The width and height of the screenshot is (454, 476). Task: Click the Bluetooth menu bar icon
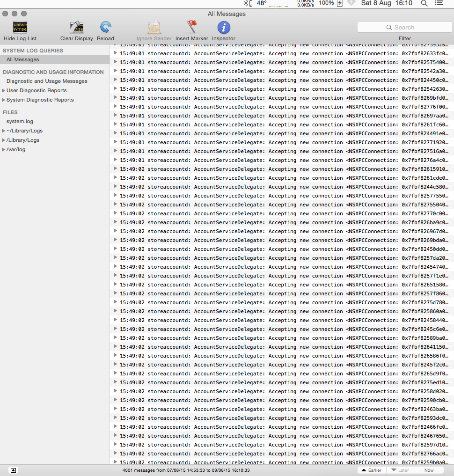[x=246, y=3]
